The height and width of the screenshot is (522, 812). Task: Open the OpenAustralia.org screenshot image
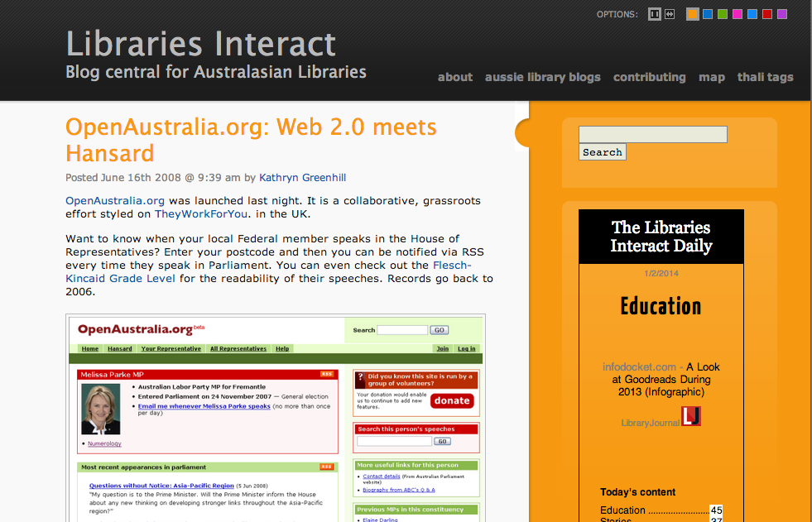pos(276,418)
